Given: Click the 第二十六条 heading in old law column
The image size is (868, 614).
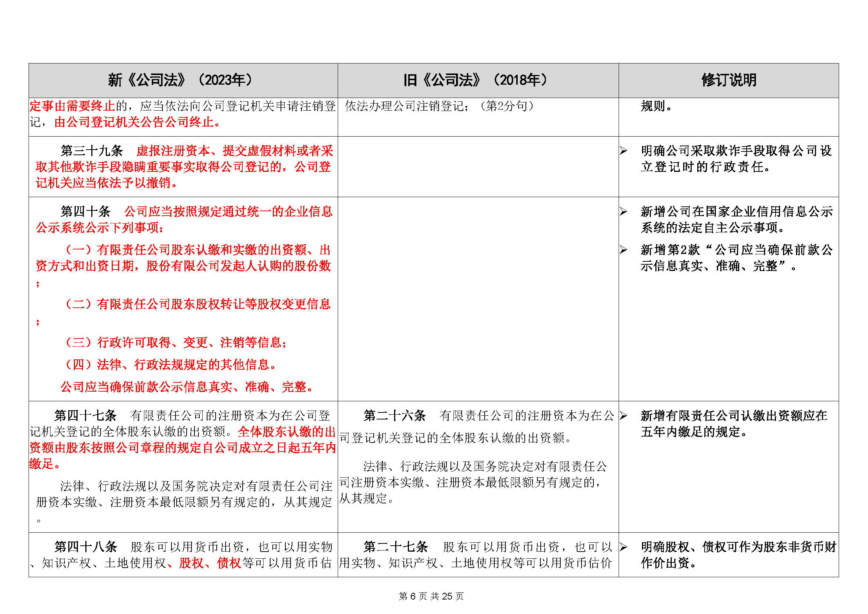Looking at the screenshot, I should (394, 416).
